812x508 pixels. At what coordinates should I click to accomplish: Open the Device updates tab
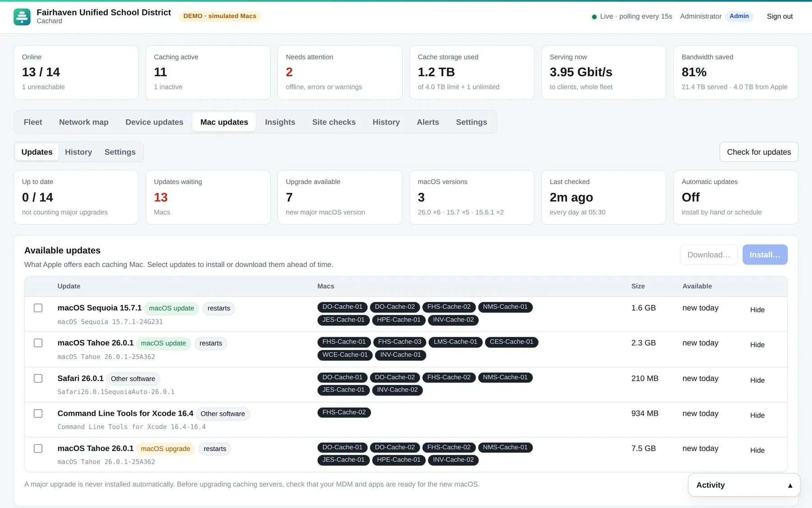point(154,122)
